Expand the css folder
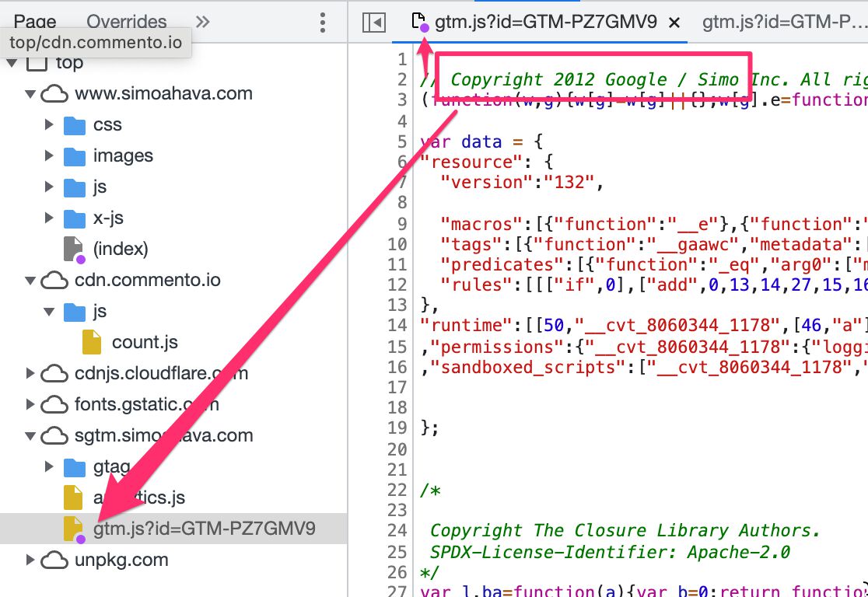Screen dimensions: 868x597 click(x=49, y=125)
